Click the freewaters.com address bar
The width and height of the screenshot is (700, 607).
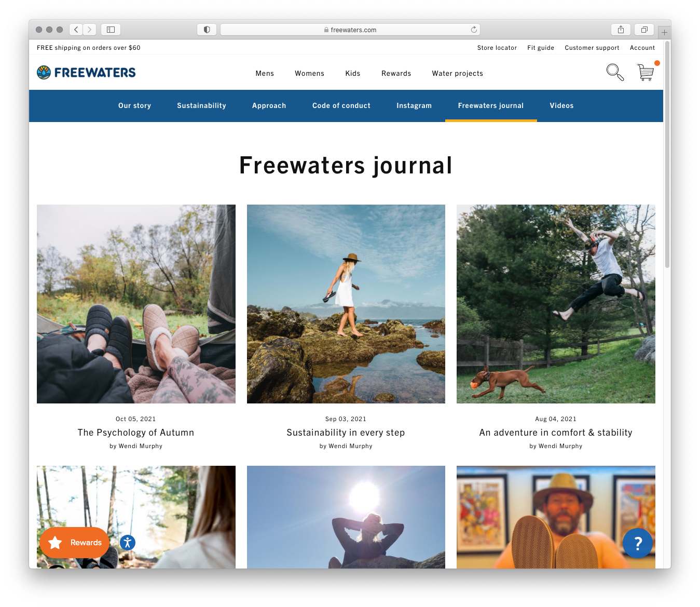(x=350, y=30)
